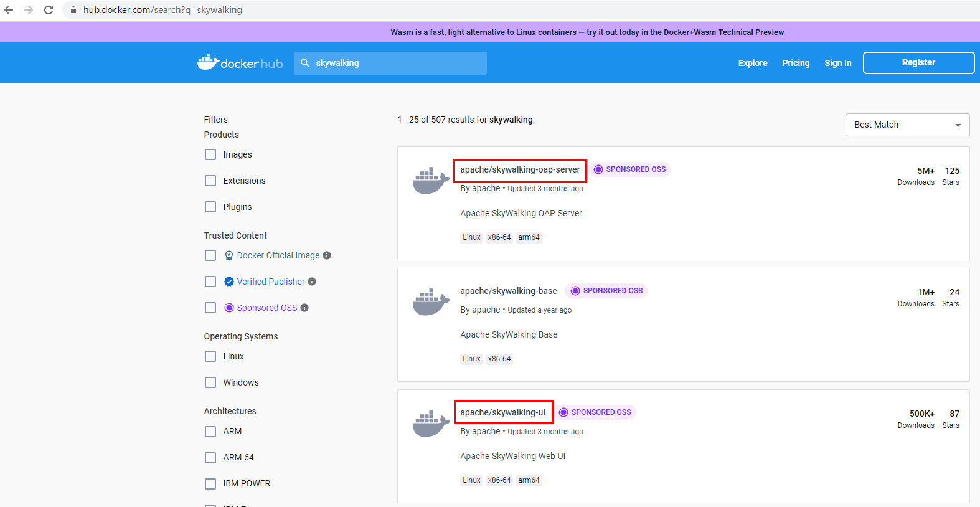This screenshot has height=507, width=980.
Task: Open the apache/skywalking-base repository
Action: pyautogui.click(x=509, y=291)
